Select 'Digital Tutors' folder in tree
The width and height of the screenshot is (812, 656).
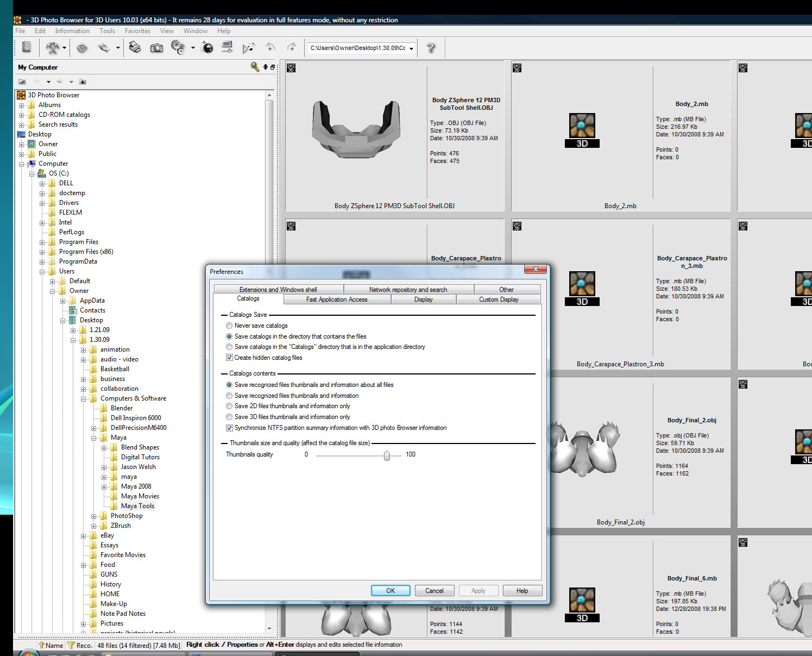pyautogui.click(x=140, y=457)
